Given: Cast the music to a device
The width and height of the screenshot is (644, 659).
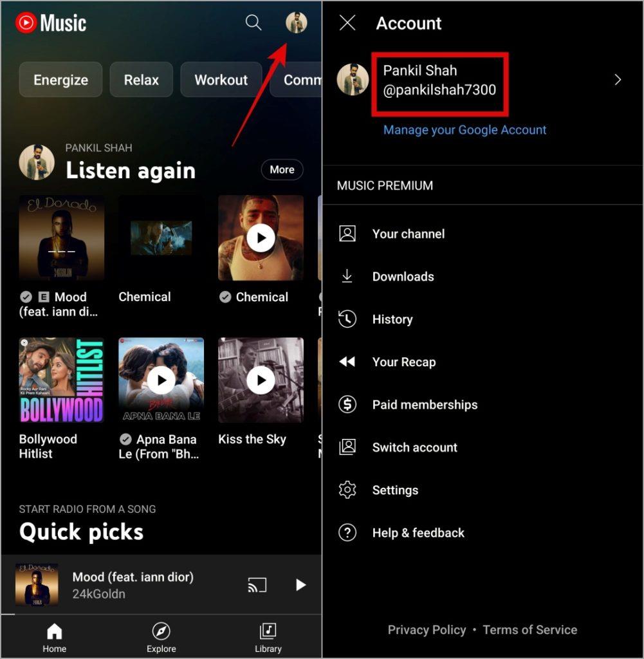Looking at the screenshot, I should [x=257, y=585].
